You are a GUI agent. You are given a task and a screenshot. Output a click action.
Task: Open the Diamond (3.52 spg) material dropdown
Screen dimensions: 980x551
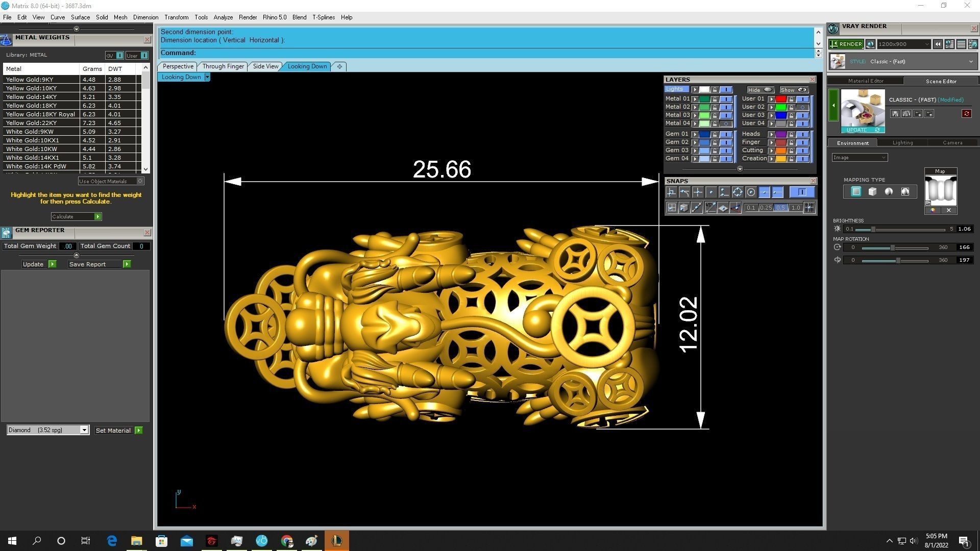[x=84, y=430]
